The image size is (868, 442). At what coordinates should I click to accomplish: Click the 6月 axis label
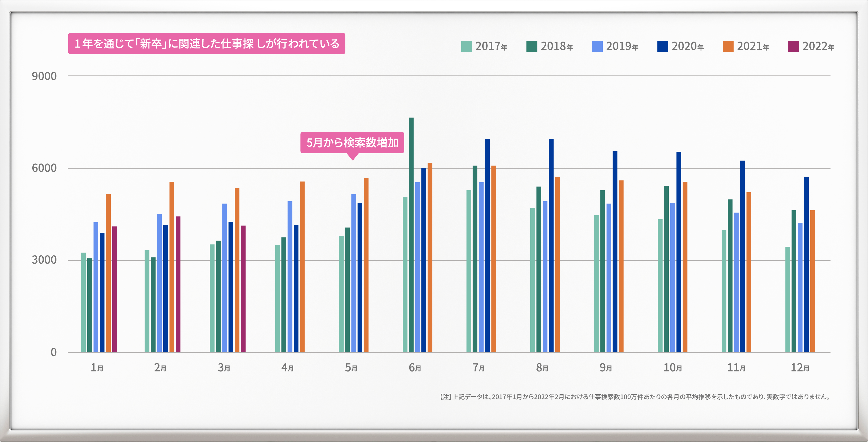point(415,368)
